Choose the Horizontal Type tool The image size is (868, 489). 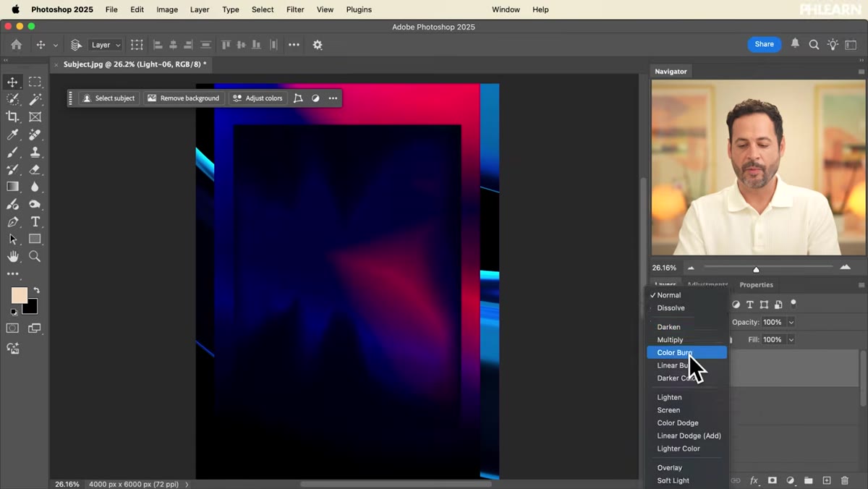(35, 221)
